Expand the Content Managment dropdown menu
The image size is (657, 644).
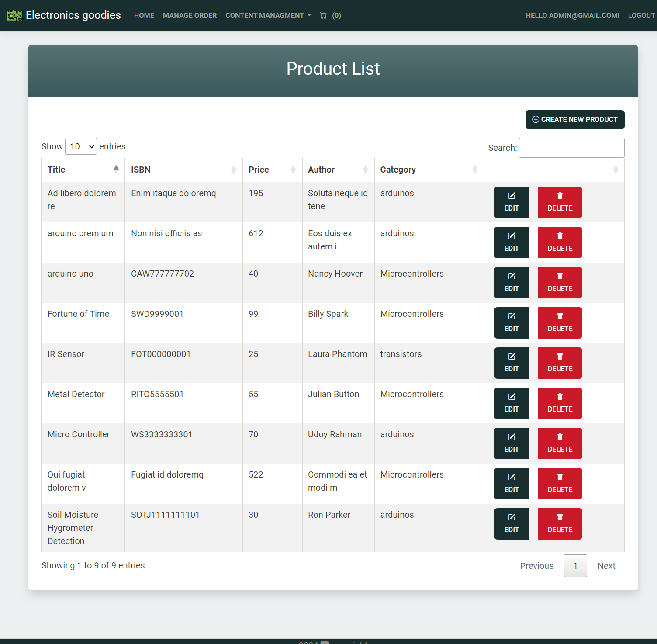268,16
